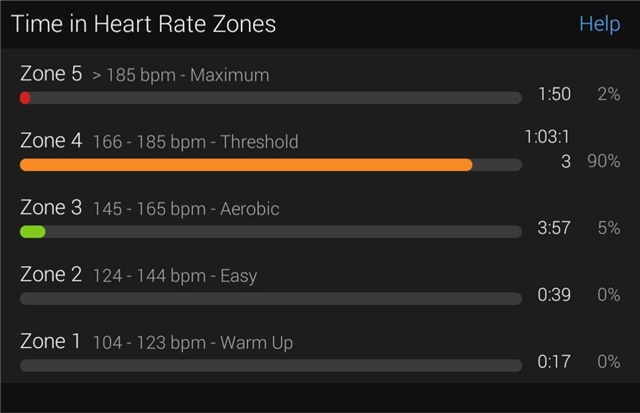Click the 0:17 time in Zone 1
The image size is (640, 413).
coord(554,362)
